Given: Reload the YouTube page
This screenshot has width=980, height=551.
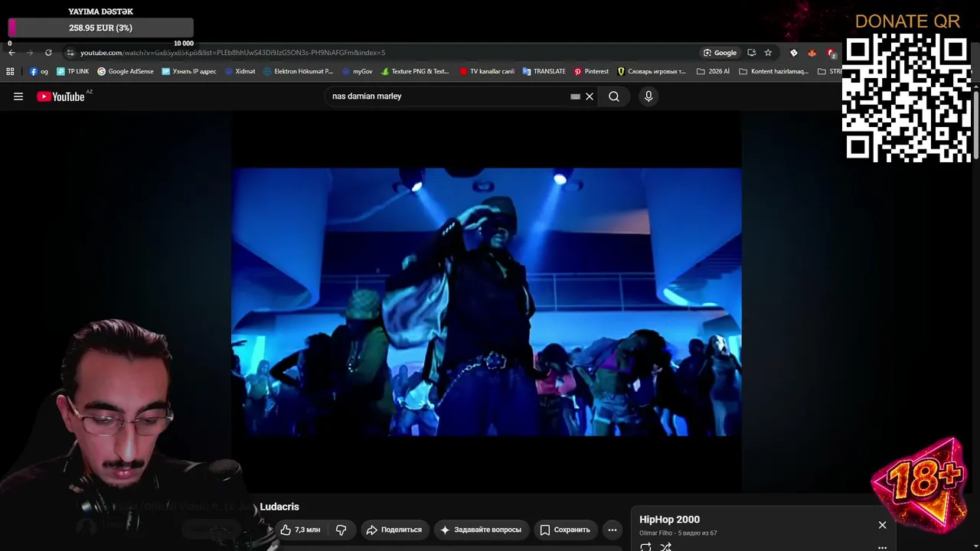Looking at the screenshot, I should [x=48, y=53].
